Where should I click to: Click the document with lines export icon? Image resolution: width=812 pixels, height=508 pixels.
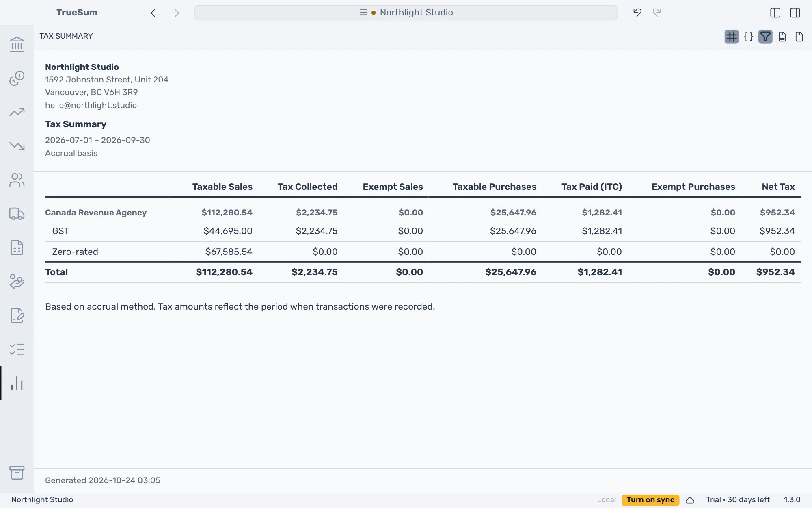click(x=782, y=37)
